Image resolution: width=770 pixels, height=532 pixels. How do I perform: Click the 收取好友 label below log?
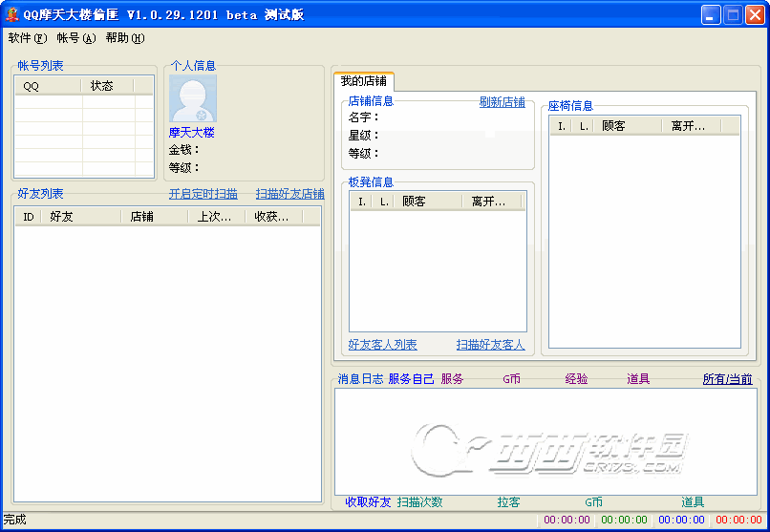[x=368, y=502]
